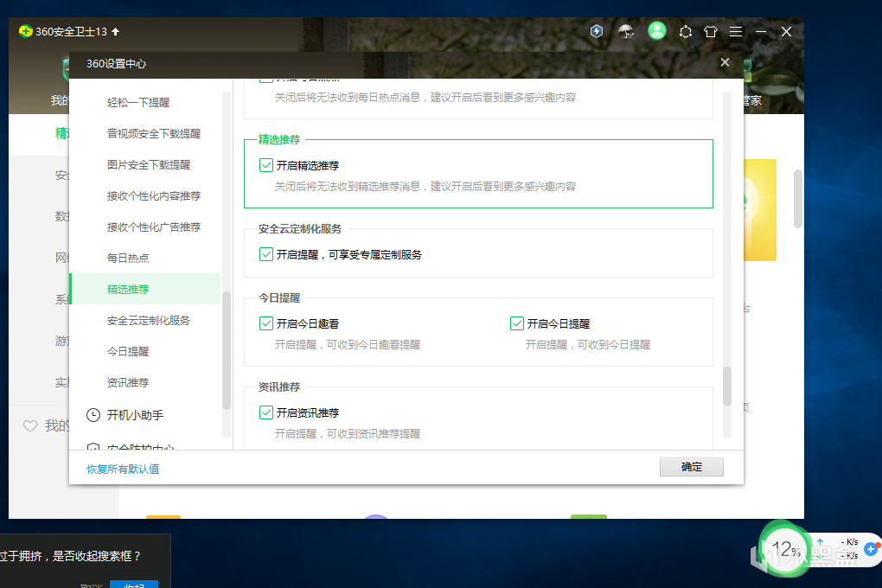Select 精选推荐 sidebar item
This screenshot has height=588, width=882.
click(145, 289)
